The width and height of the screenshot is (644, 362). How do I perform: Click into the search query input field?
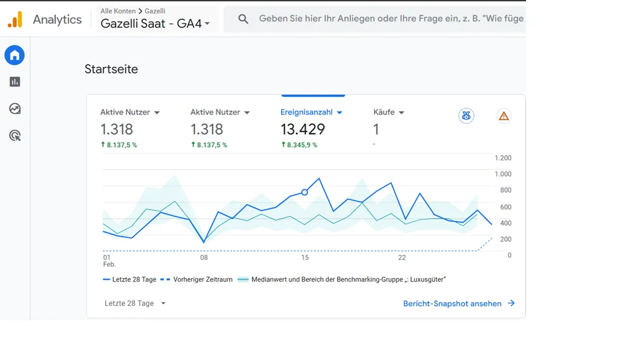tap(391, 18)
